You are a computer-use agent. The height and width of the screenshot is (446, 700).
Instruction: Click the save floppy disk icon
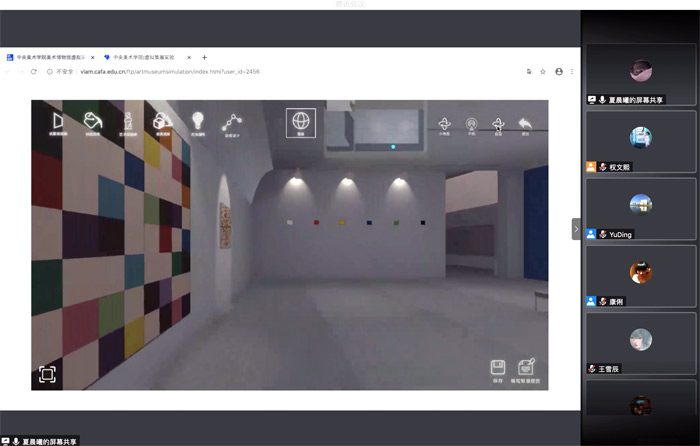point(498,368)
